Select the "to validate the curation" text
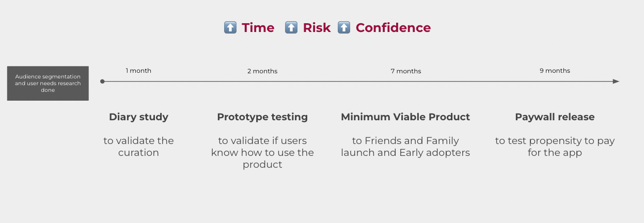The image size is (644, 223). [x=138, y=147]
